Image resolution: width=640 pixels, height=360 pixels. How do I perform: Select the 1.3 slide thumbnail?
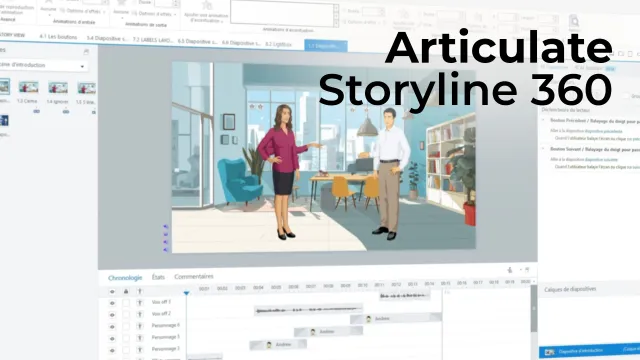(x=29, y=87)
